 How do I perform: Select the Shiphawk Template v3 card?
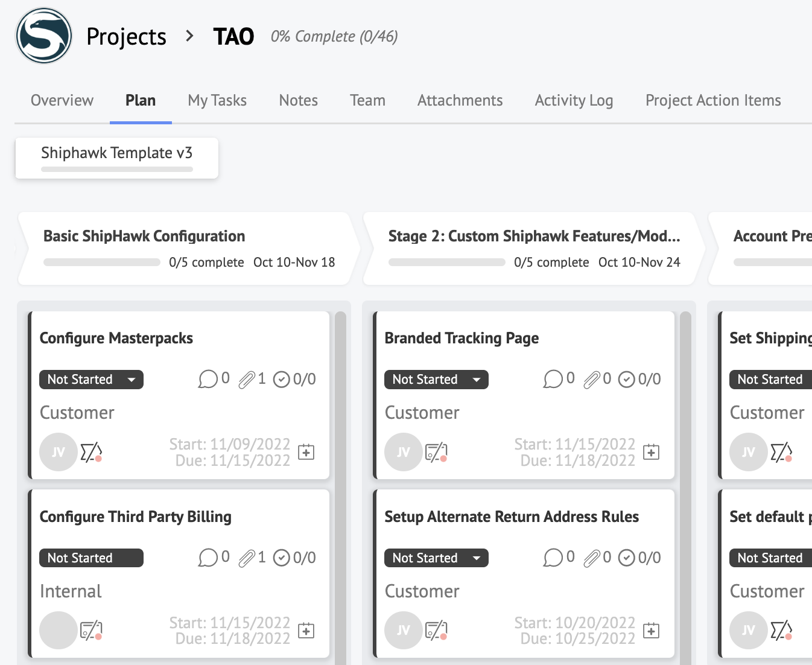(x=116, y=157)
